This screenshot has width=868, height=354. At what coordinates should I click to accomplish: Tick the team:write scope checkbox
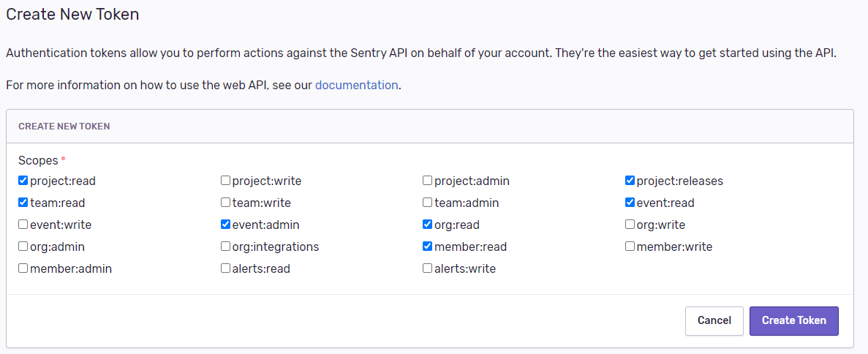pos(226,203)
